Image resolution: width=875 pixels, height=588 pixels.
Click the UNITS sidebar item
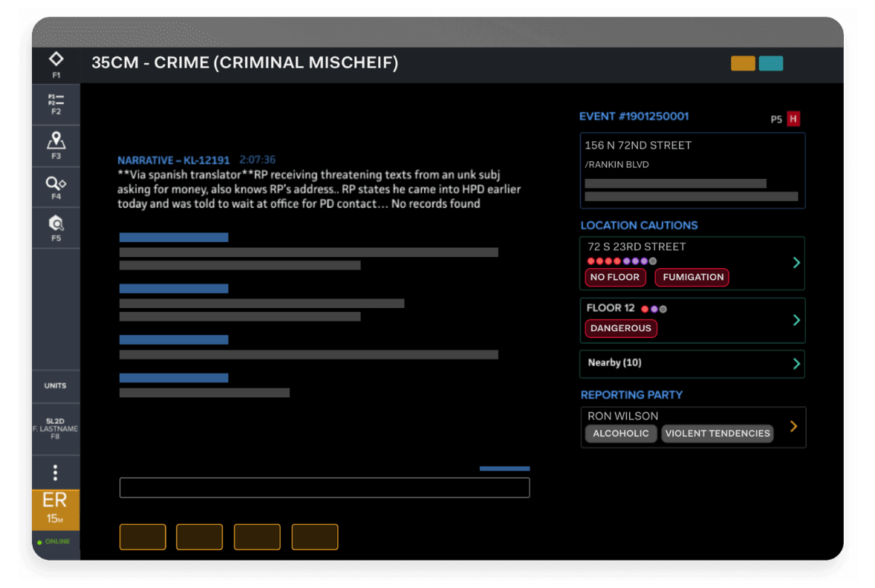pyautogui.click(x=56, y=386)
